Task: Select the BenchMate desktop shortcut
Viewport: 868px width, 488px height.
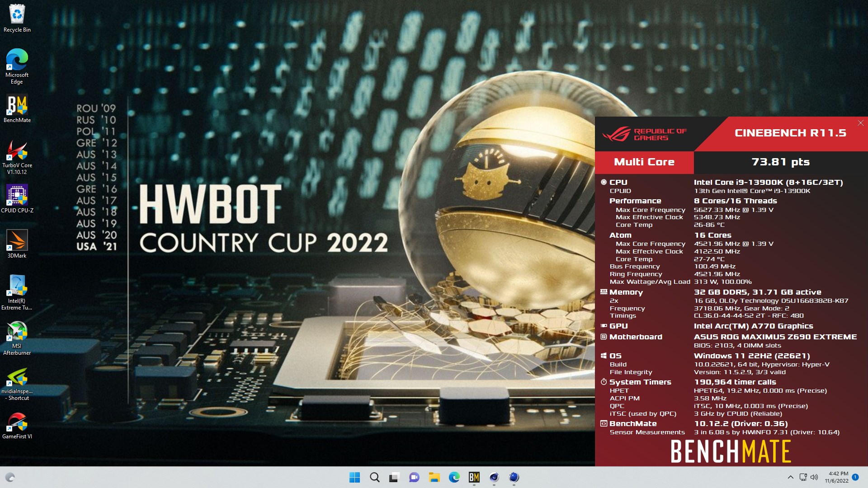Action: pos(17,109)
